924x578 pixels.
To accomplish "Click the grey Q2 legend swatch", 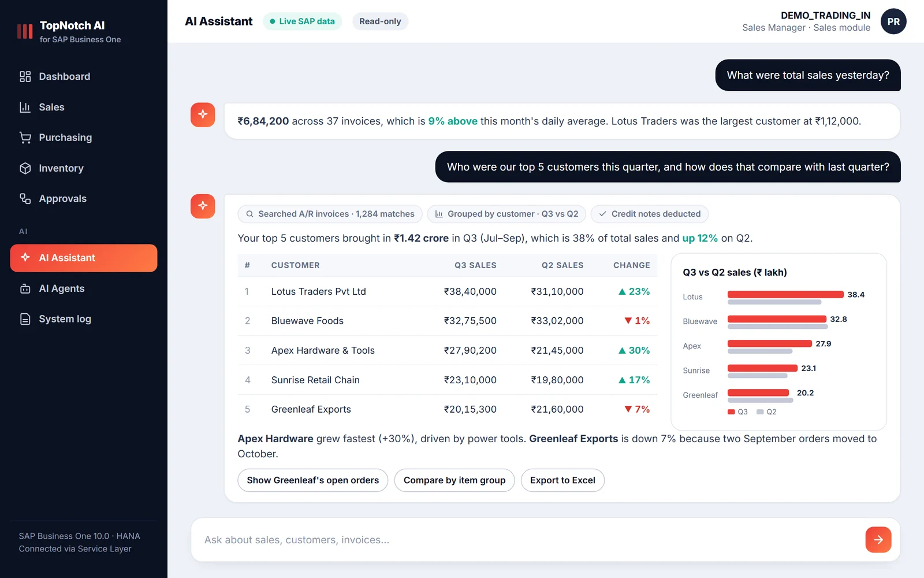I will [x=760, y=412].
